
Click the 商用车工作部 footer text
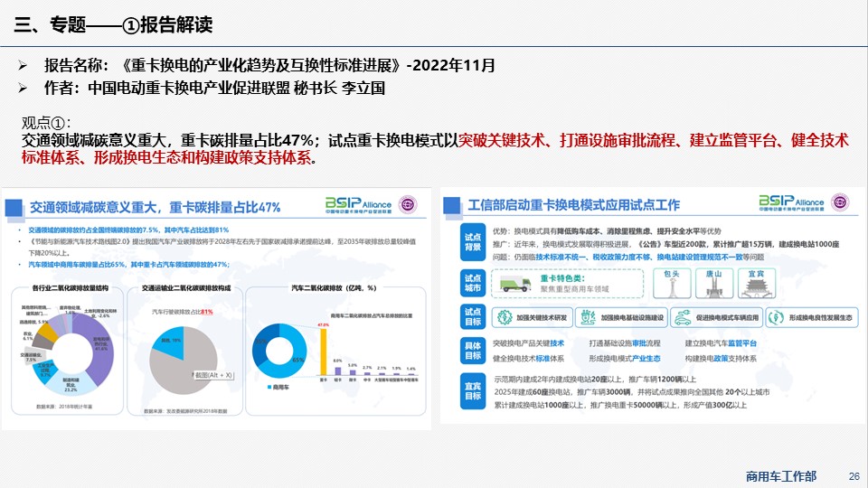click(780, 476)
